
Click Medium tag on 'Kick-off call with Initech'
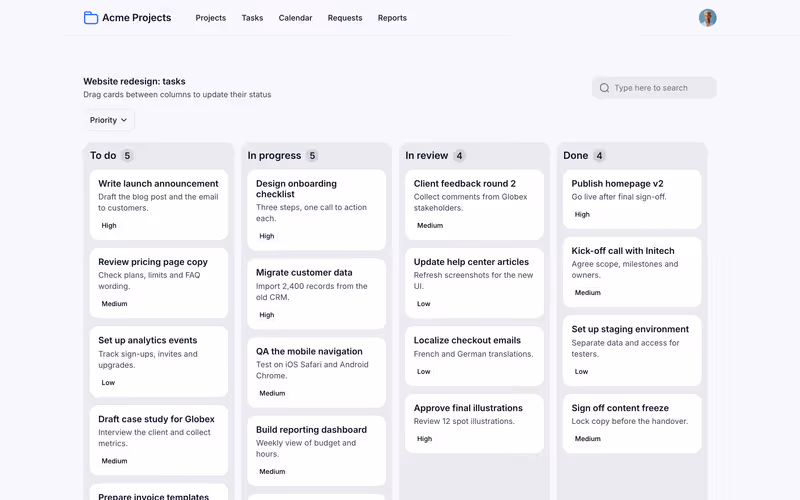coord(588,292)
